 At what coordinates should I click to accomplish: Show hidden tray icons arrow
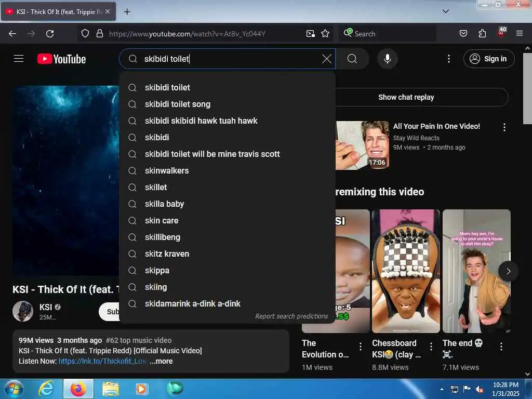(x=442, y=389)
